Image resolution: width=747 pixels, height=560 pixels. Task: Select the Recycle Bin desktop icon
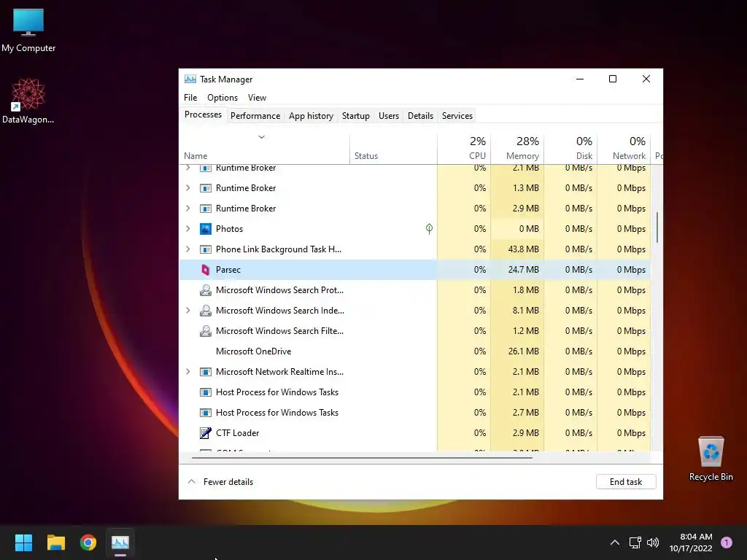711,459
